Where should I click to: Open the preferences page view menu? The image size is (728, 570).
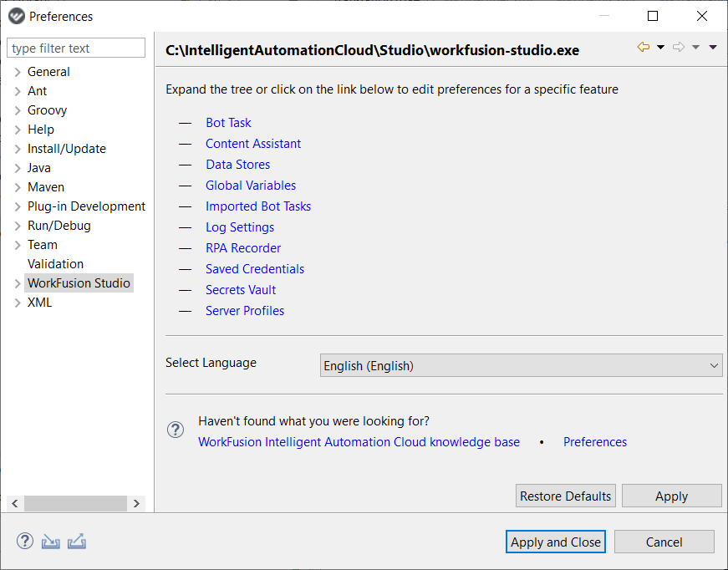(713, 47)
